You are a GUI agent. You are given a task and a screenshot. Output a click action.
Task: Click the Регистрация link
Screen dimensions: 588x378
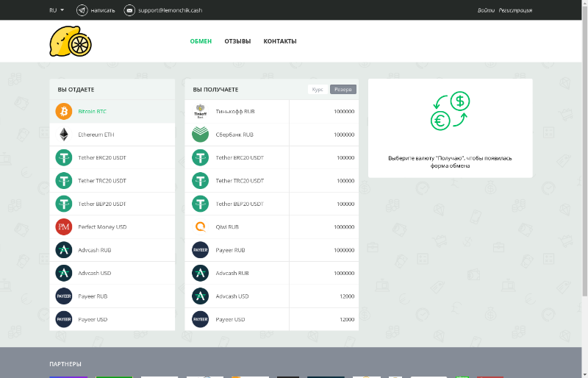(x=515, y=10)
